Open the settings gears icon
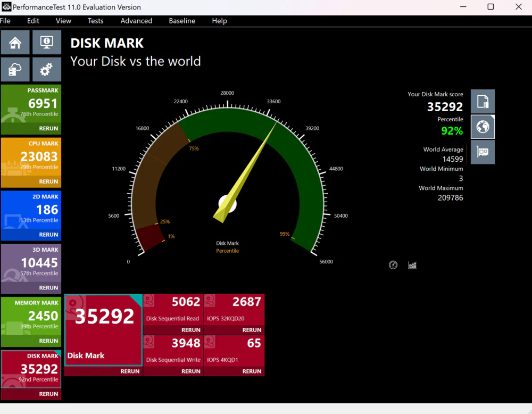532x414 pixels. pos(47,70)
